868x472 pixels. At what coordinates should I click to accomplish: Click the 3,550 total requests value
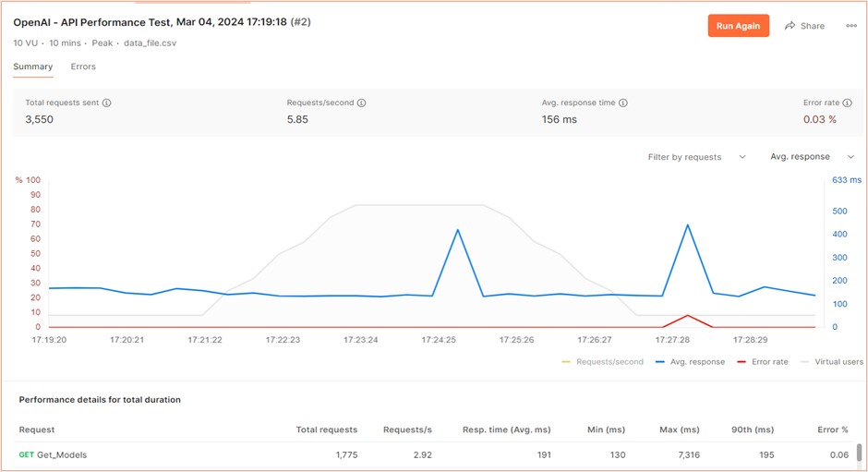click(40, 119)
